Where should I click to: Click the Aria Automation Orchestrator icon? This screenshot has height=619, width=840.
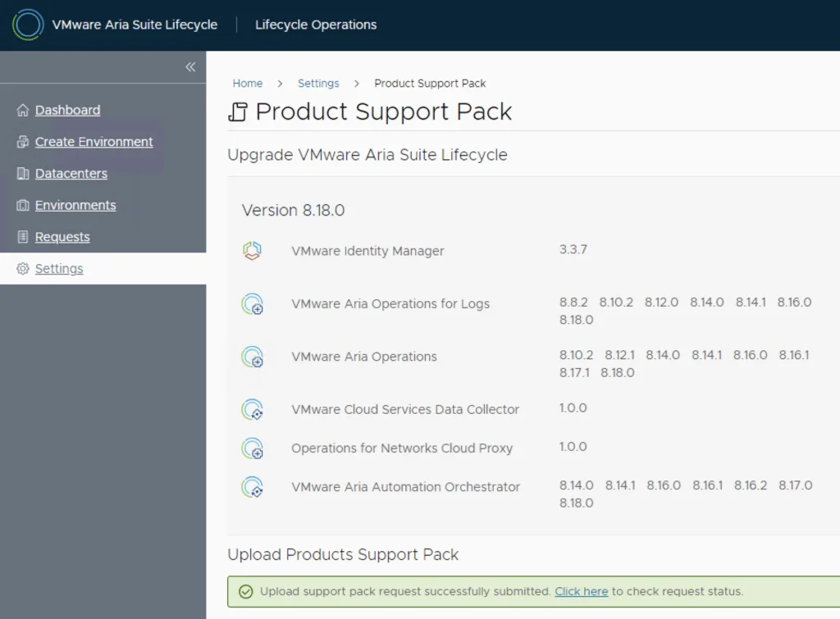pos(253,487)
